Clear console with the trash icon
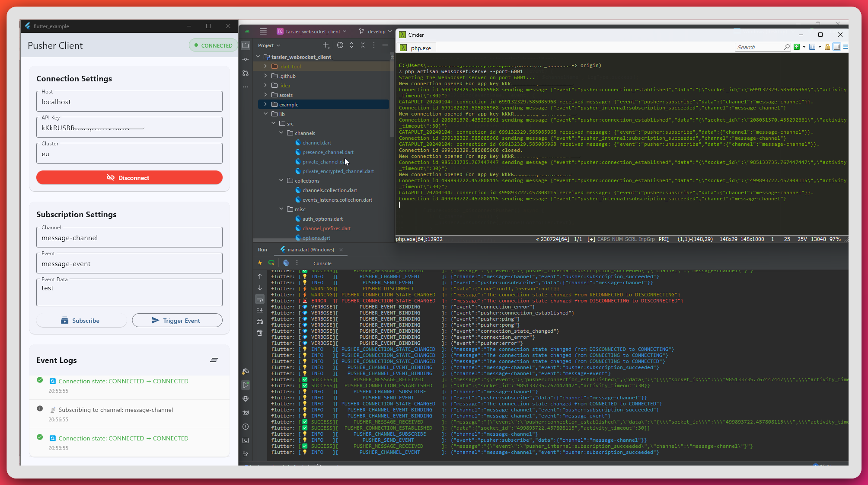 (260, 333)
